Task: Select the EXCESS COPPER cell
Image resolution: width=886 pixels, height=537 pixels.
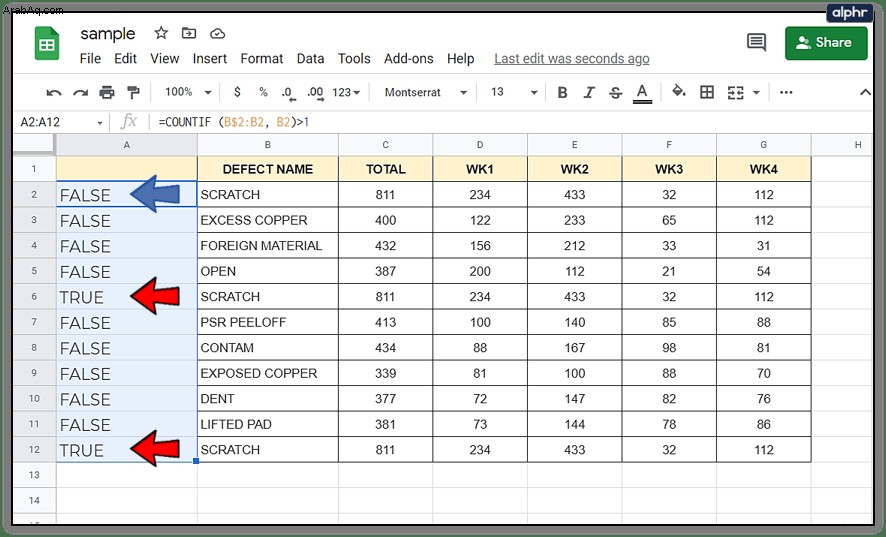Action: coord(268,220)
